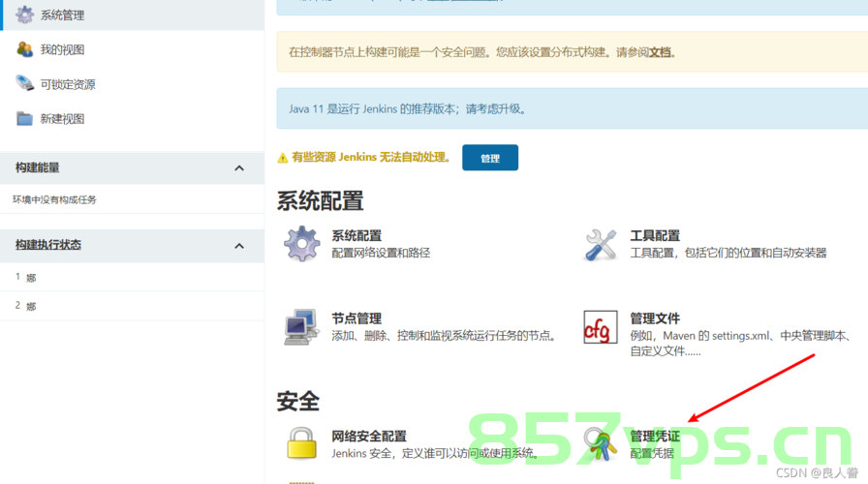Click the description 添加、删除、控制和监视系统运行任务的节点
The image size is (868, 484).
pos(444,336)
